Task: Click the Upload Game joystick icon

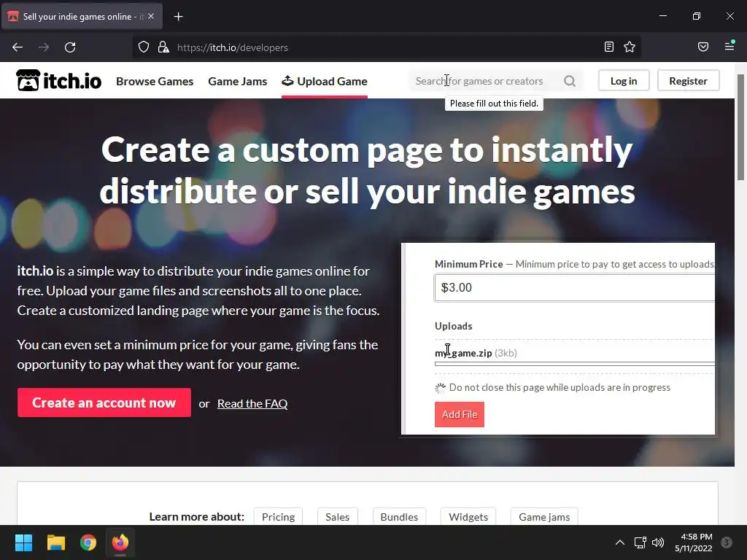Action: coord(287,80)
